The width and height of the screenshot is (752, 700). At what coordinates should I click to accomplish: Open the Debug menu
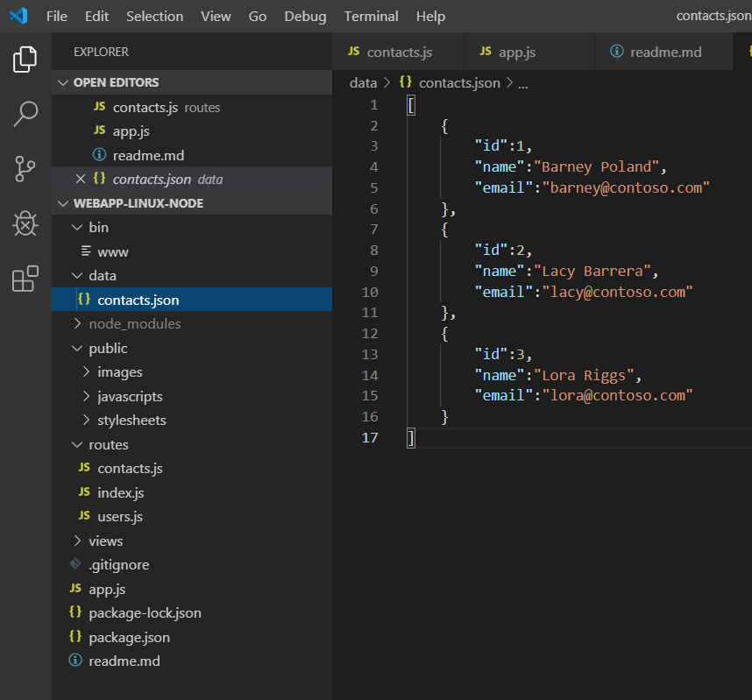(x=304, y=16)
